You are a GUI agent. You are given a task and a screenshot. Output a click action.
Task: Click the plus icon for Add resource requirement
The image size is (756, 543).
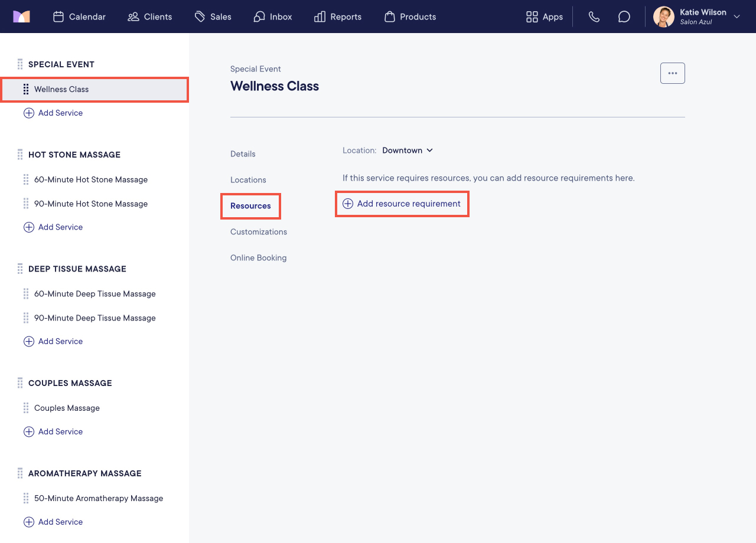point(348,204)
